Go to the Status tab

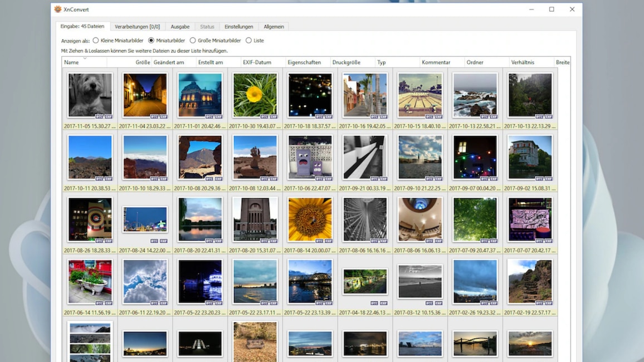click(x=207, y=27)
